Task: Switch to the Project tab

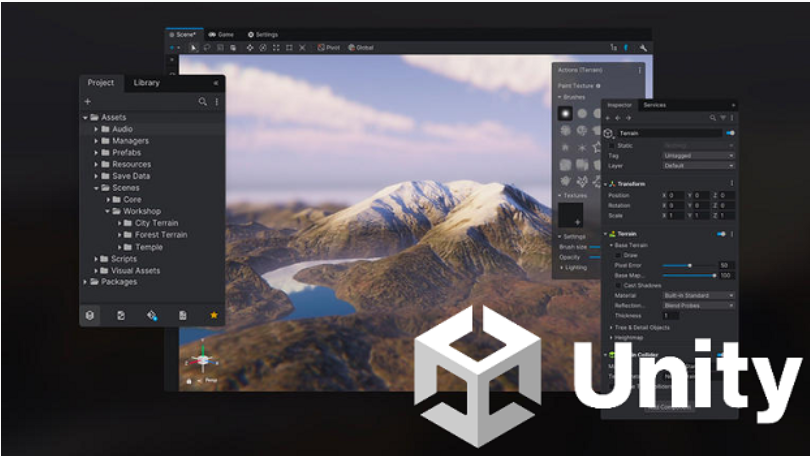Action: point(101,83)
